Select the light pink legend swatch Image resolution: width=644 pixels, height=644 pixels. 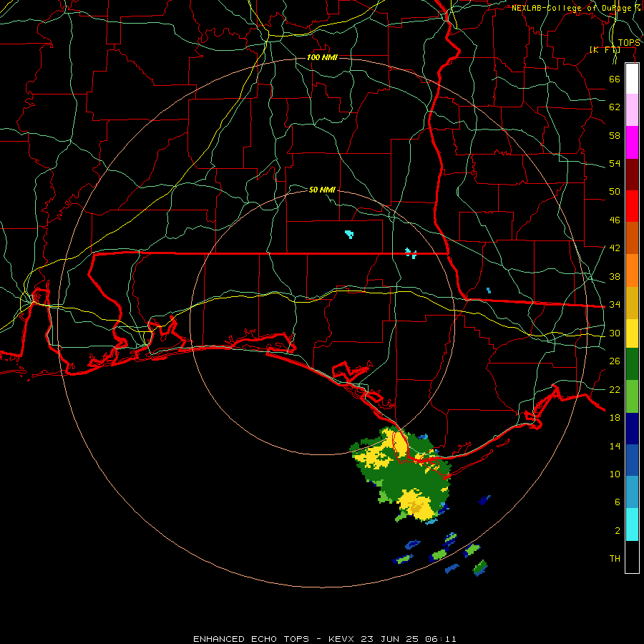pyautogui.click(x=632, y=110)
